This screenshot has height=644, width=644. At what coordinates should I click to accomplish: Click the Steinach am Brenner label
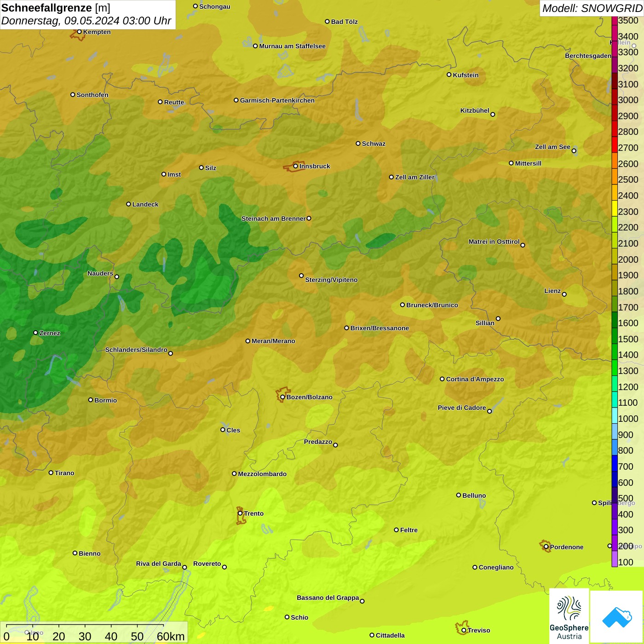pyautogui.click(x=273, y=218)
